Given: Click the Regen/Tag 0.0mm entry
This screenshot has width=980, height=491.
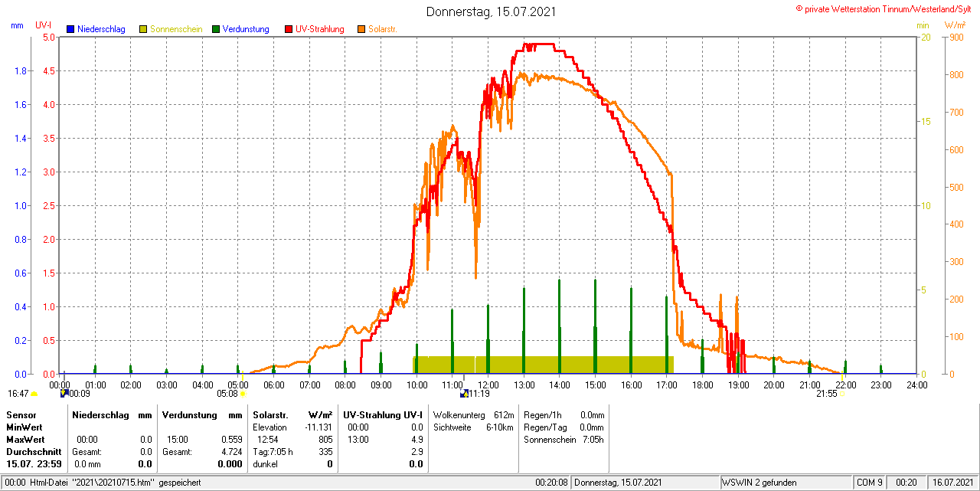Looking at the screenshot, I should click(x=563, y=427).
